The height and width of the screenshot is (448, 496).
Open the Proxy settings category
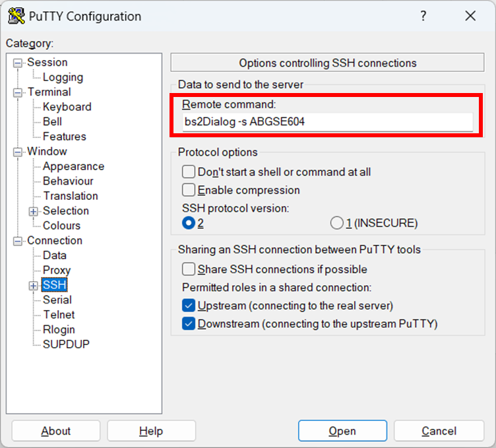pos(57,270)
